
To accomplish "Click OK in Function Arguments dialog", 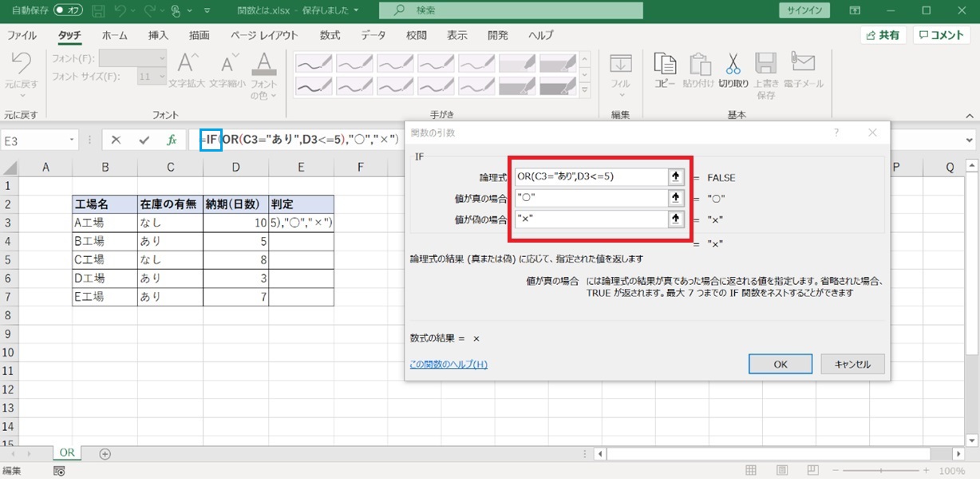I will (x=780, y=364).
